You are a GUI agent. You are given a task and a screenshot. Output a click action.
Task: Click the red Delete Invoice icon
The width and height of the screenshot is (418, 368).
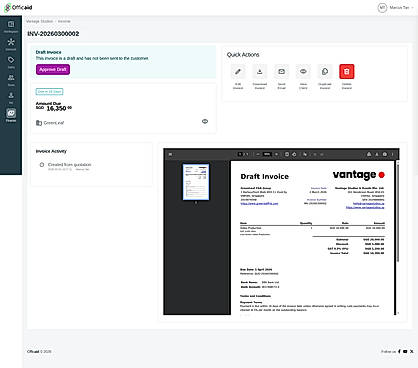point(347,71)
